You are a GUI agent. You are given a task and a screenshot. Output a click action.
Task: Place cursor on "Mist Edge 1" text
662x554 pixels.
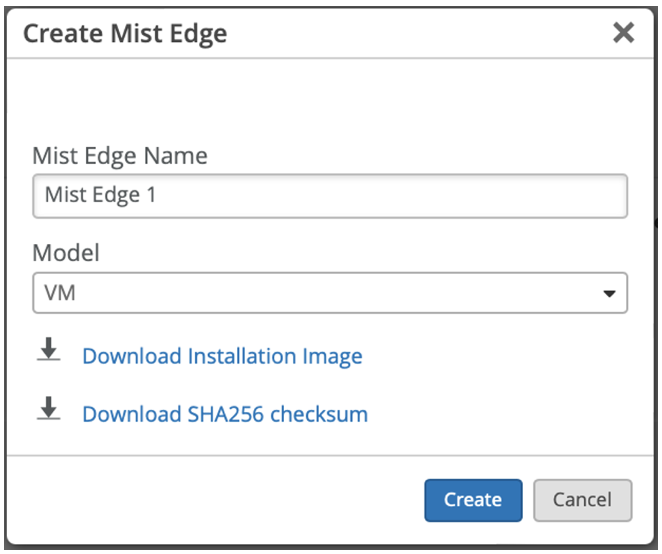[x=101, y=196]
